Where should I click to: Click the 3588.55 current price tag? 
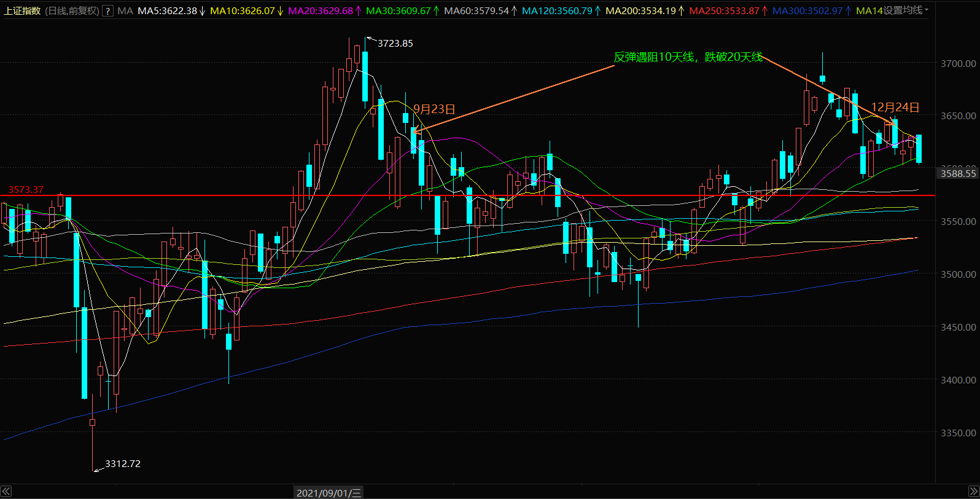[958, 174]
